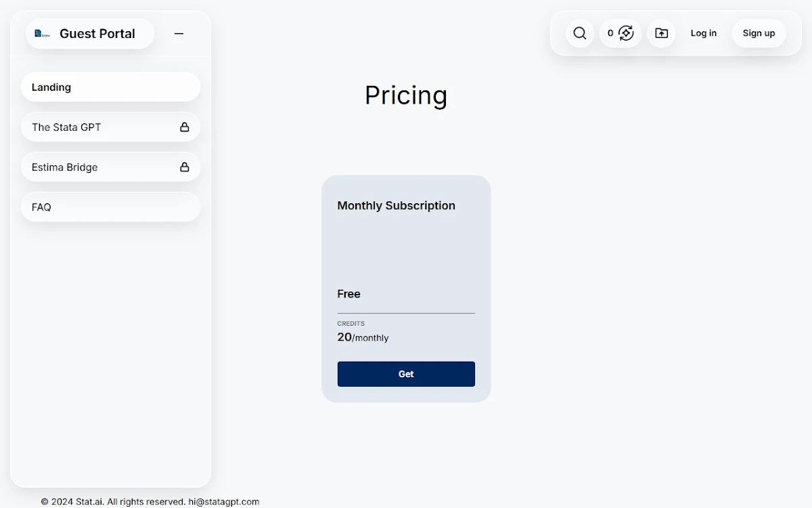Open The Stata GPT sidebar entry
The width and height of the screenshot is (812, 508).
coord(110,127)
